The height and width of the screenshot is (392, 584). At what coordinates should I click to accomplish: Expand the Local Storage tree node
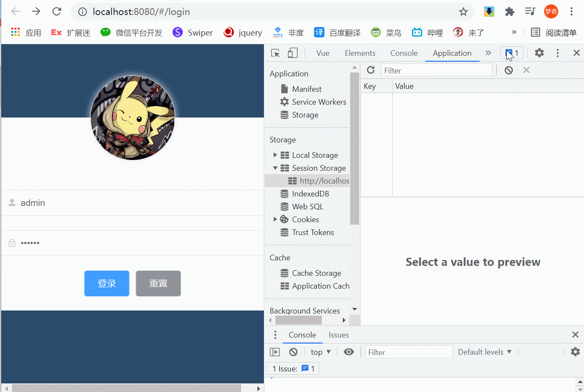tap(275, 155)
